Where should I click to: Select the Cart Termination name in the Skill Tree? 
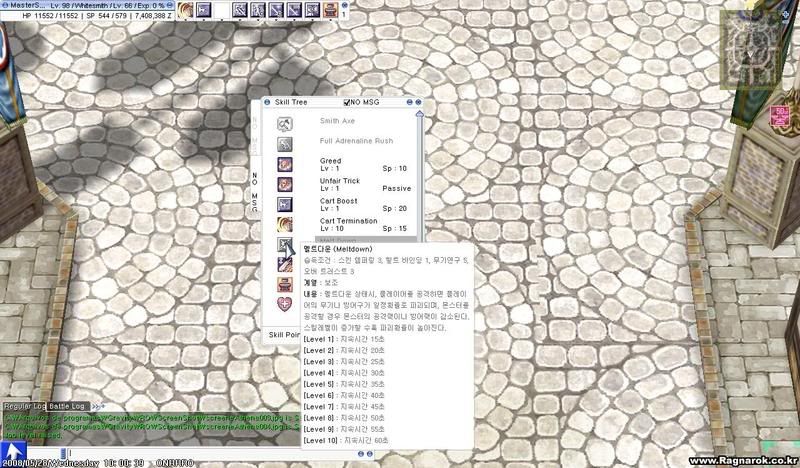click(x=348, y=220)
